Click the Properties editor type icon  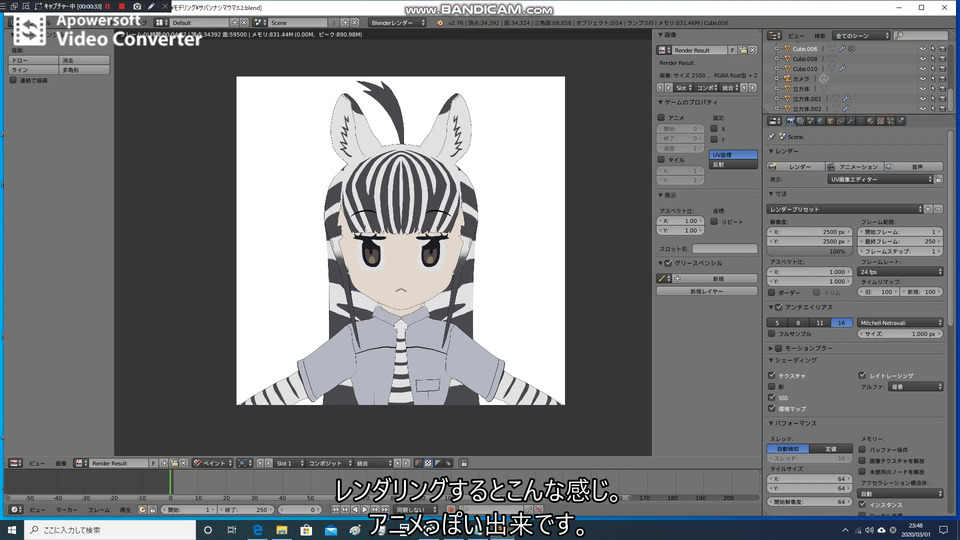click(774, 121)
